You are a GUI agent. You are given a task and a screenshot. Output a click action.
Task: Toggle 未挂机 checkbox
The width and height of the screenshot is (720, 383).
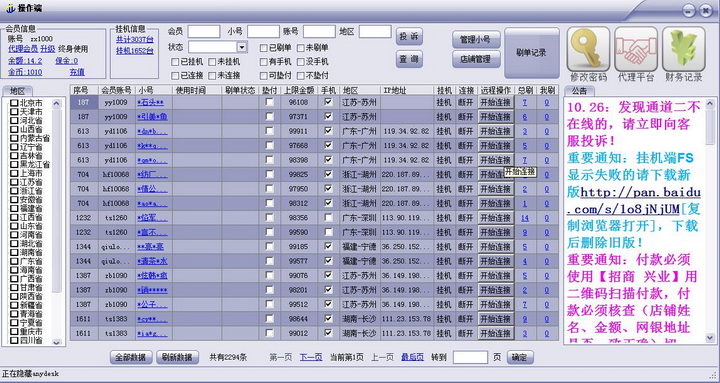coord(212,62)
